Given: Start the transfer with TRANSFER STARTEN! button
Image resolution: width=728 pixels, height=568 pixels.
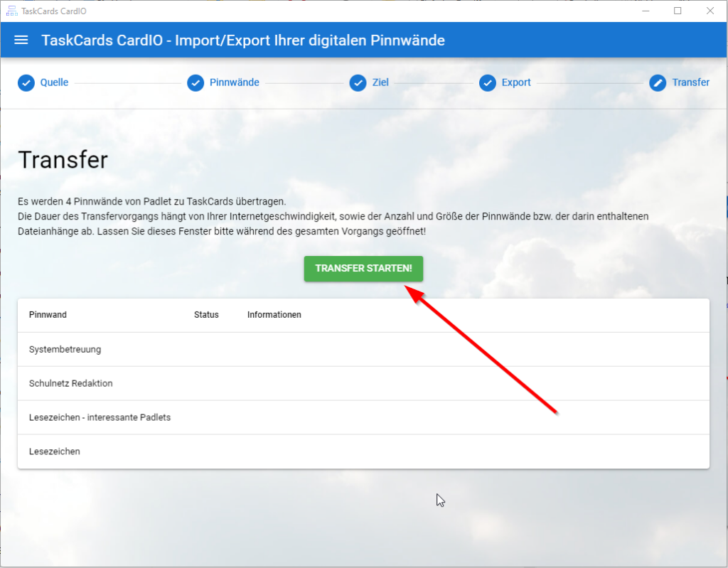Looking at the screenshot, I should 363,269.
